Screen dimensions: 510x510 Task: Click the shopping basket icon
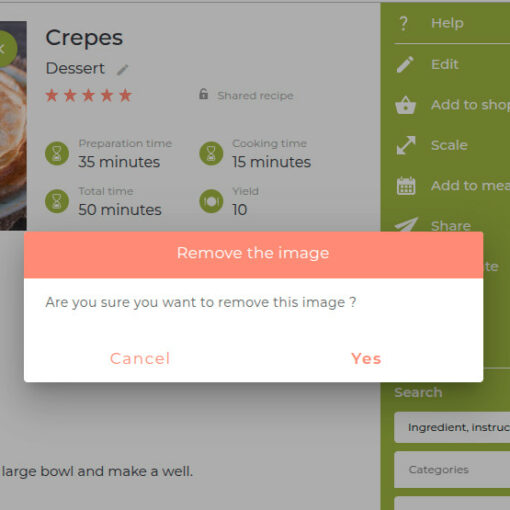coord(405,105)
